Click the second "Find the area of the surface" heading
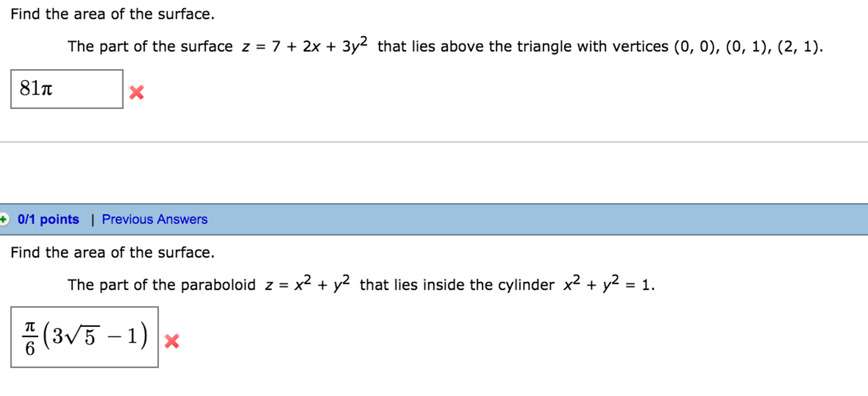Screen dimensions: 868x396 click(112, 253)
